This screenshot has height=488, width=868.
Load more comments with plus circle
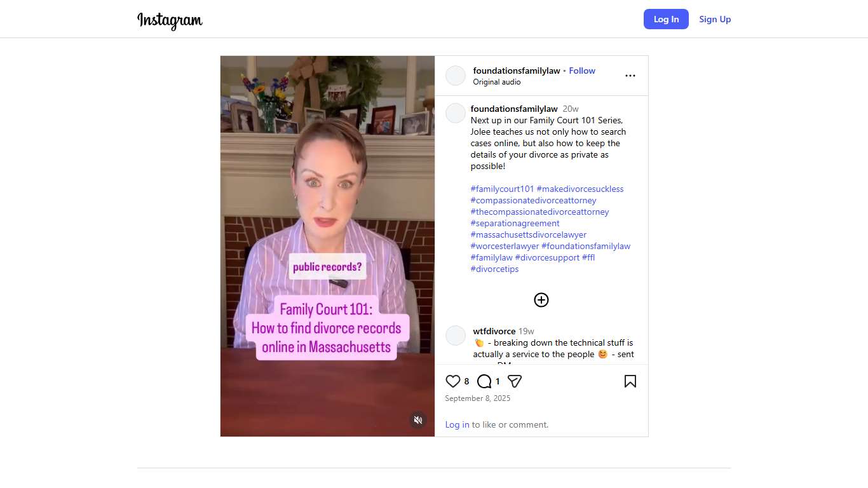pos(541,300)
